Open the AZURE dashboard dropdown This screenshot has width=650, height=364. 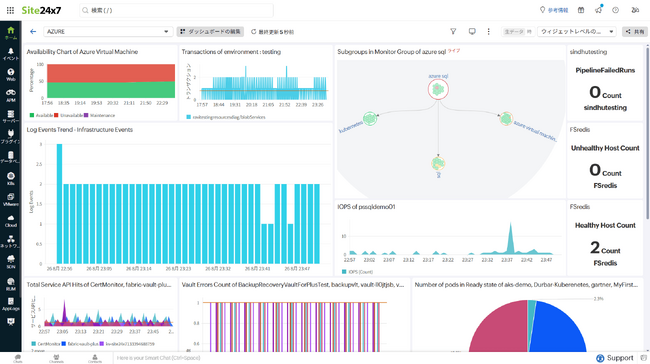[108, 32]
